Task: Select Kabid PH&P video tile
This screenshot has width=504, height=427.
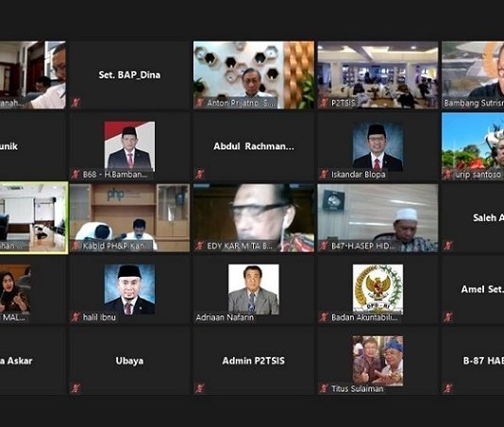Action: click(129, 218)
